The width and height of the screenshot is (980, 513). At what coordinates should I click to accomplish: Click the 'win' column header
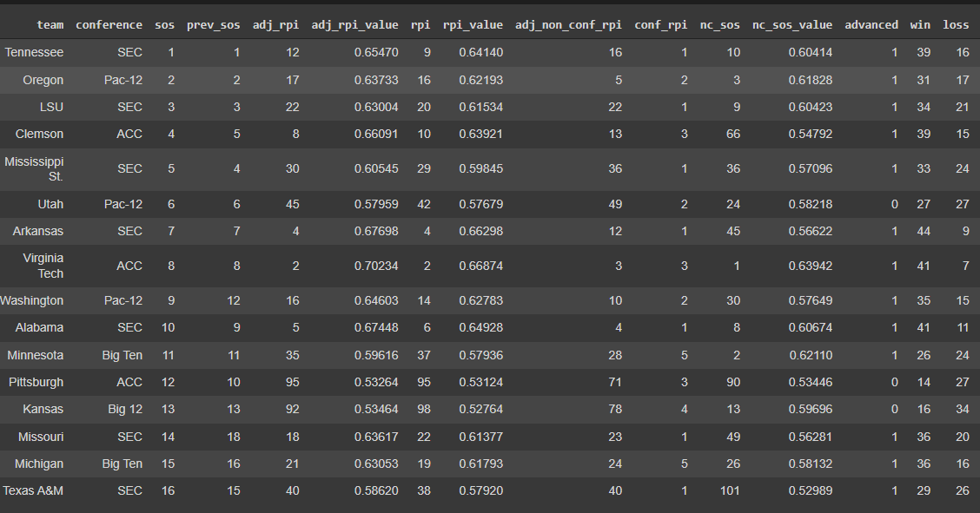point(920,25)
